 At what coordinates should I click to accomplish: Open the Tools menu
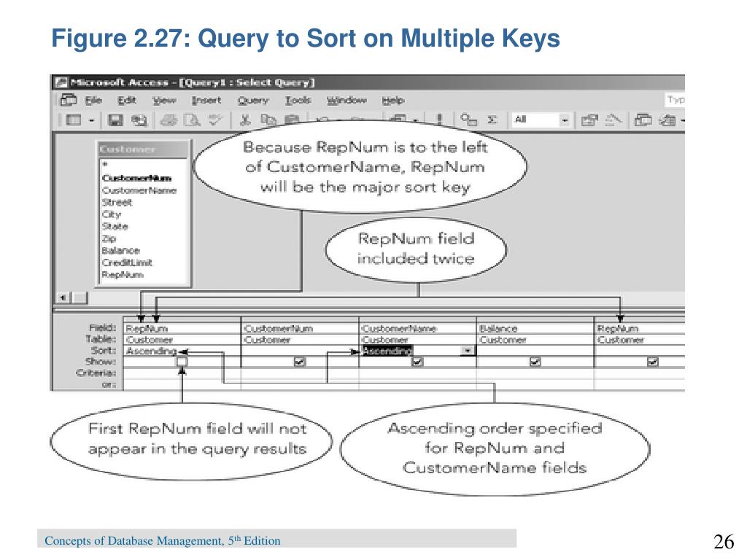[298, 101]
